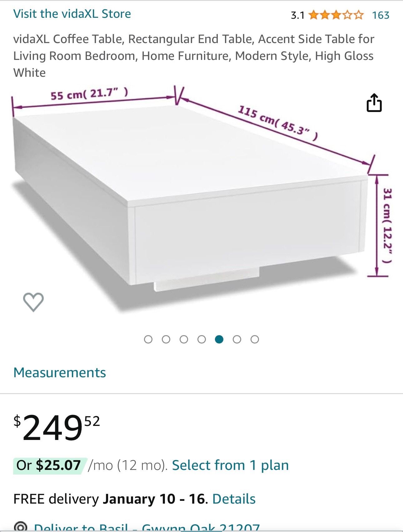403x532 pixels.
Task: Click the star rating icons
Action: (336, 15)
